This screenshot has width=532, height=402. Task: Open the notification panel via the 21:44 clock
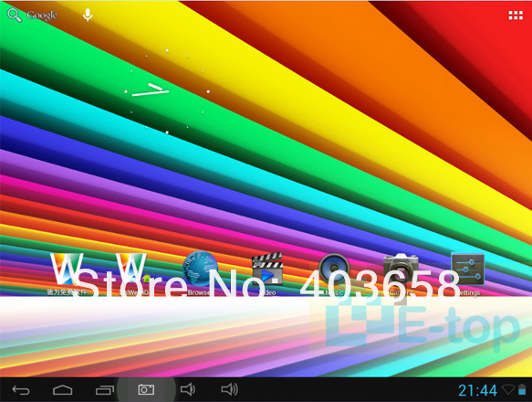(477, 390)
